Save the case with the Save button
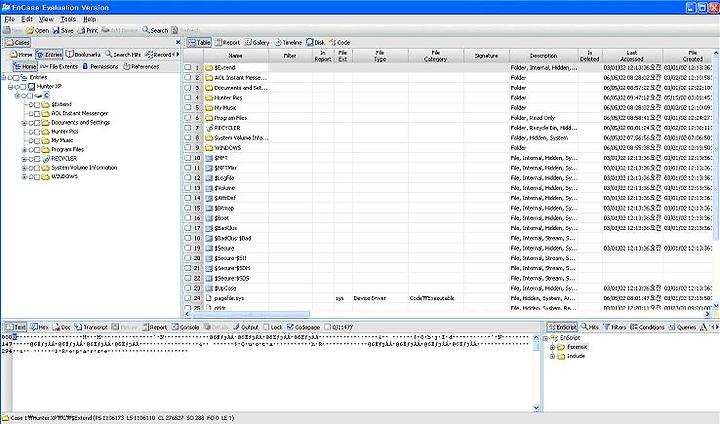The image size is (720, 424). coord(63,30)
